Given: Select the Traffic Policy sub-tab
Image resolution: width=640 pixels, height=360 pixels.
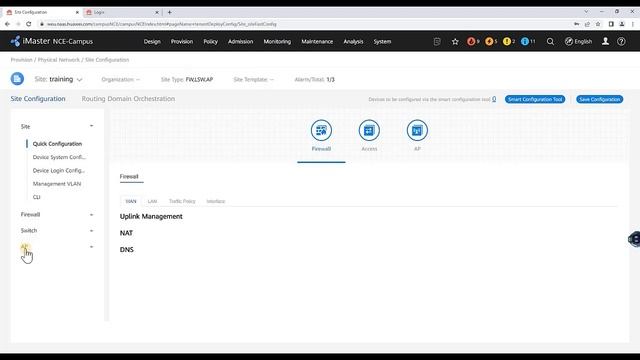Looking at the screenshot, I should coord(182,201).
